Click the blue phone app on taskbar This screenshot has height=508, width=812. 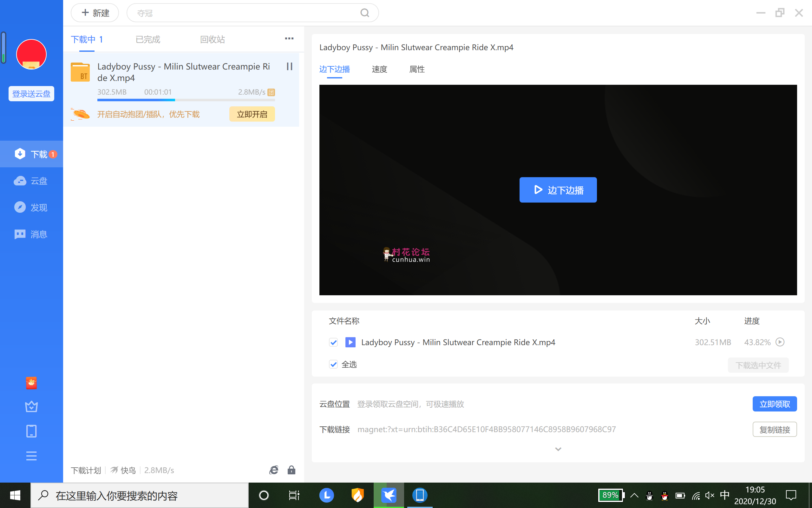[x=420, y=495]
